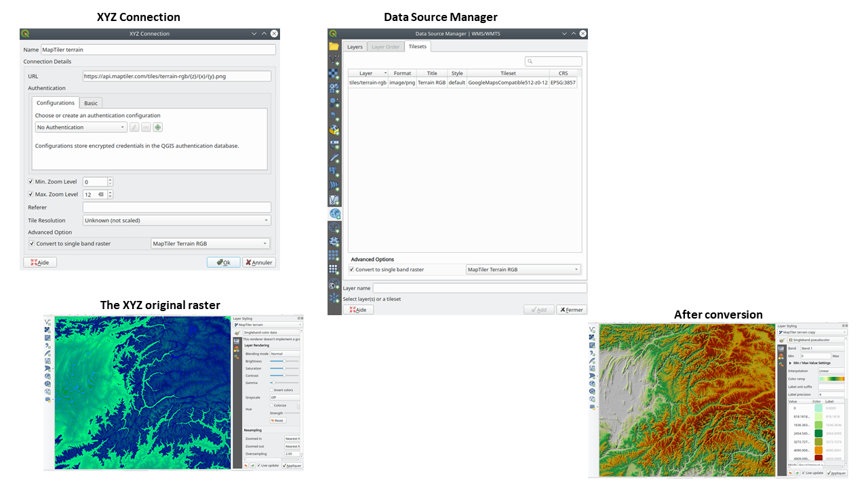The height and width of the screenshot is (488, 868).
Task: Click the green add authentication configuration icon
Action: (x=157, y=127)
